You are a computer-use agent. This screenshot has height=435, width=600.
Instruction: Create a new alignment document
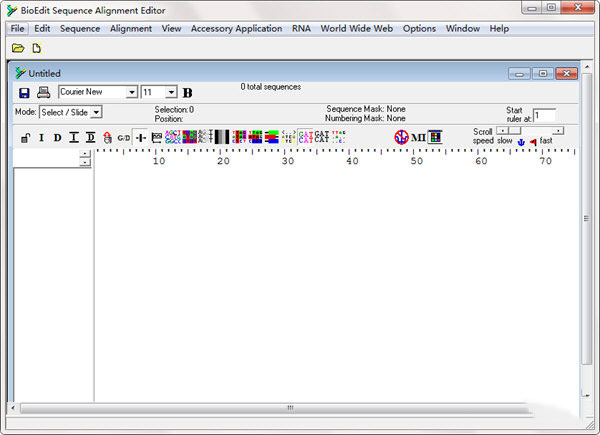click(37, 48)
